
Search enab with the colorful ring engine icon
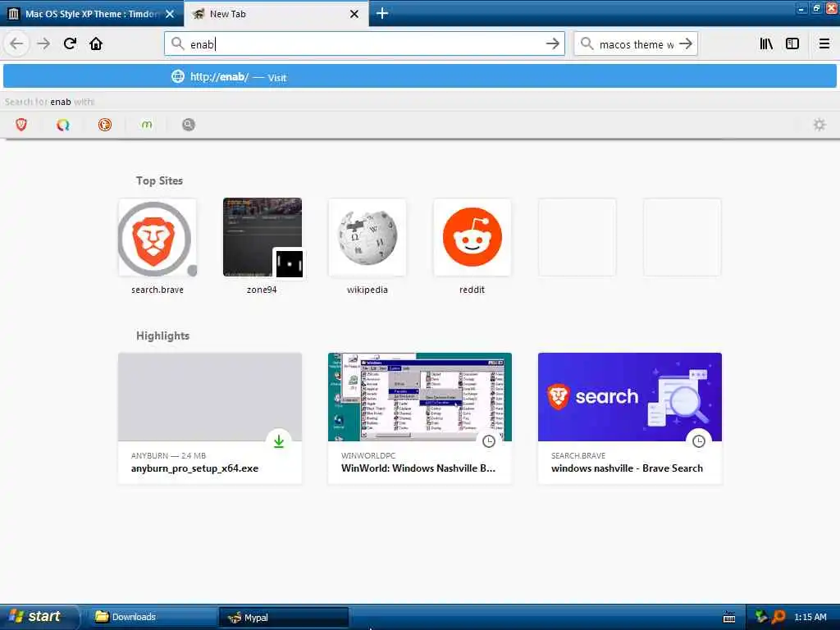63,125
